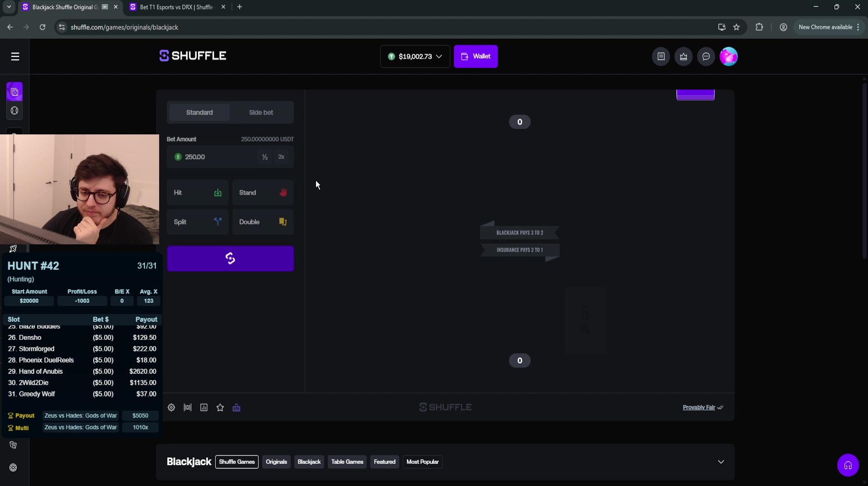Select Blackjack Shuffle Original browser tab
This screenshot has width=868, height=486.
65,7
